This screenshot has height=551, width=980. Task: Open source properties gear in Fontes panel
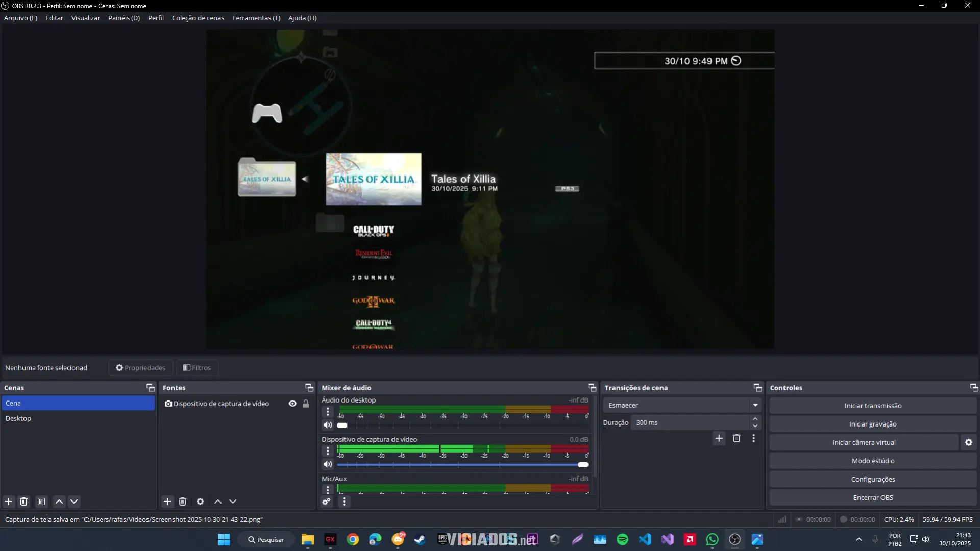coord(200,502)
